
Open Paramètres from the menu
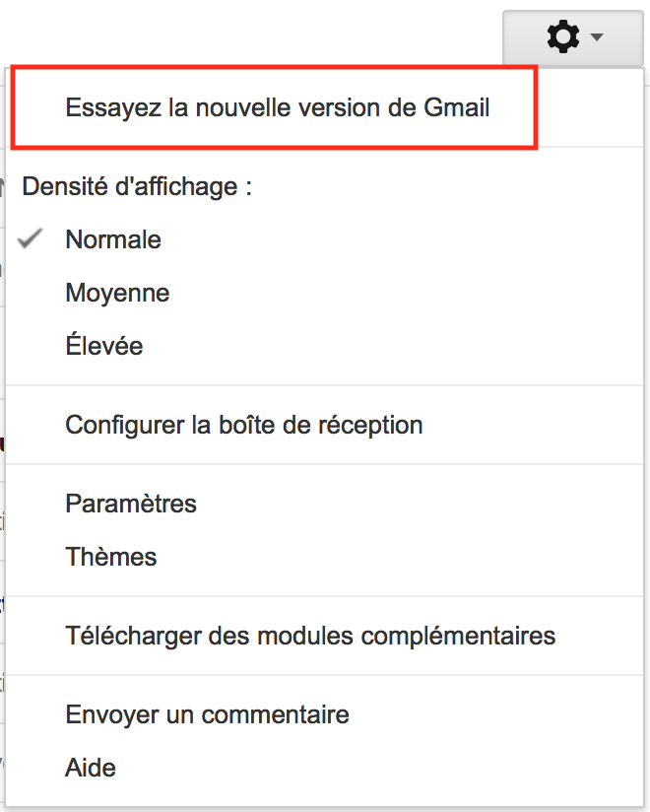(131, 504)
